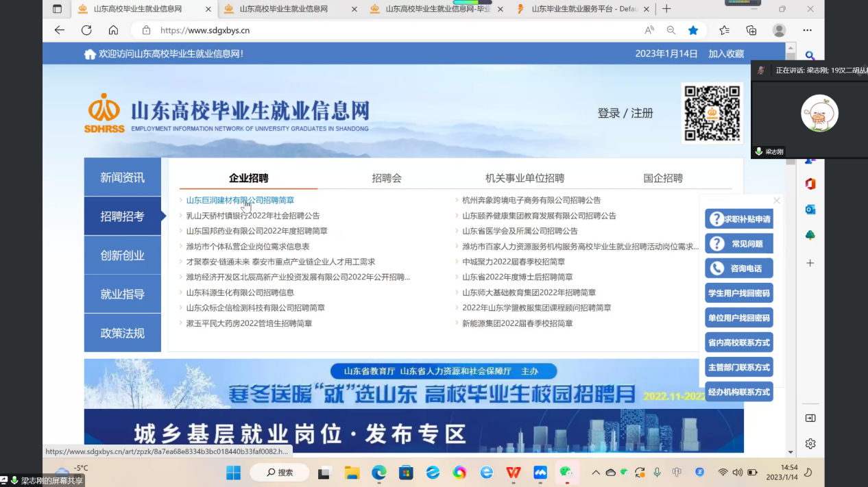Screen dimensions: 868x487
Task: Show hidden system tray icons chevron
Action: 596,473
